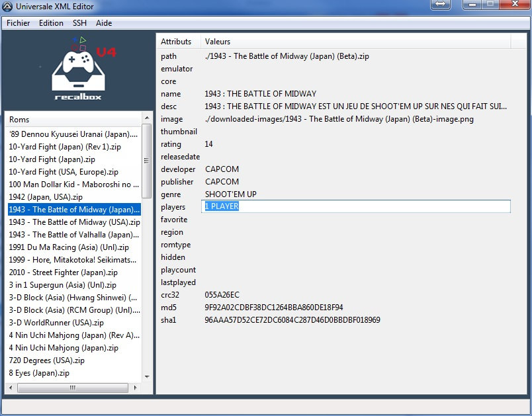Click the rating value 14
Viewport: 532px width, 416px height.
pos(208,144)
